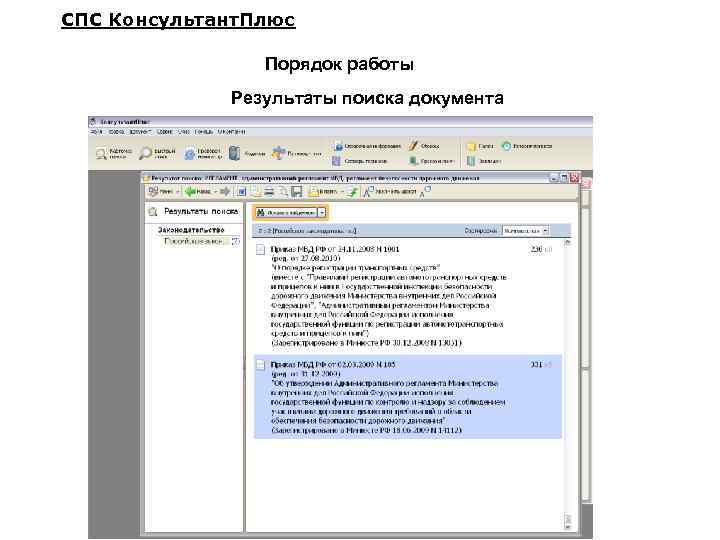720x540 pixels.
Task: Maximize the search results inner window
Action: pos(564,178)
